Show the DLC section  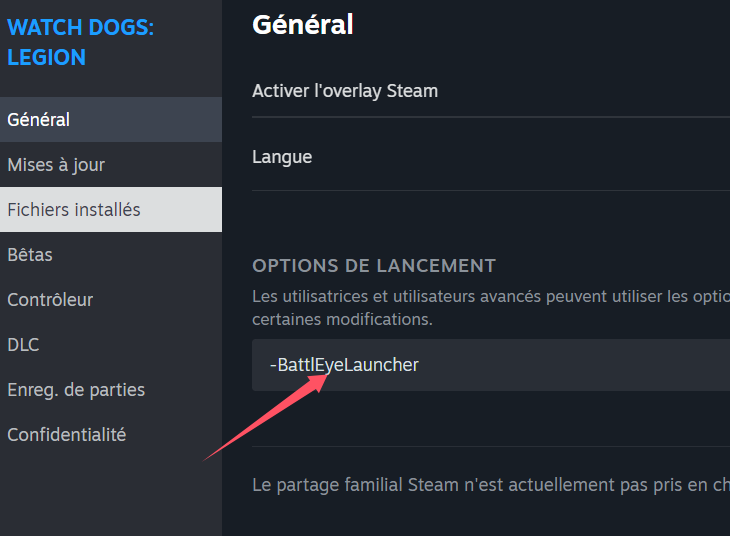[x=111, y=345]
